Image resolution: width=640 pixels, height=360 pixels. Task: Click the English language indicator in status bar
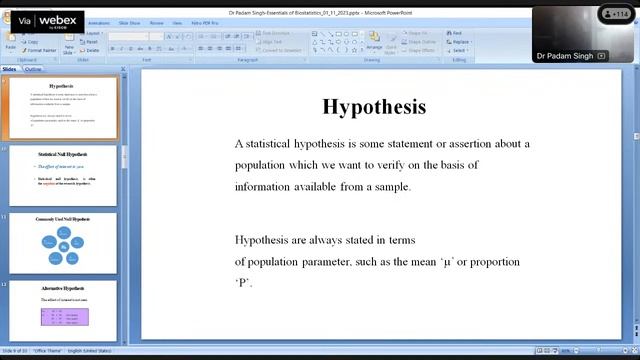click(x=89, y=351)
